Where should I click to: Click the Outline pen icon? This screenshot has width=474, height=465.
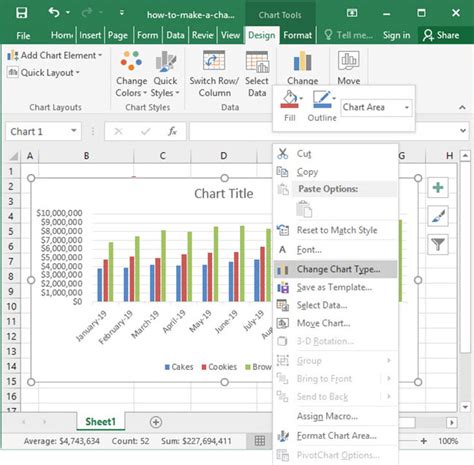[x=321, y=100]
